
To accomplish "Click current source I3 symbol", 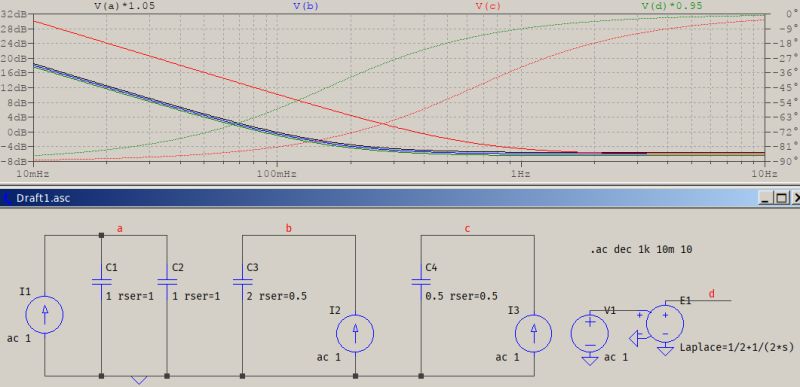I will (x=534, y=333).
